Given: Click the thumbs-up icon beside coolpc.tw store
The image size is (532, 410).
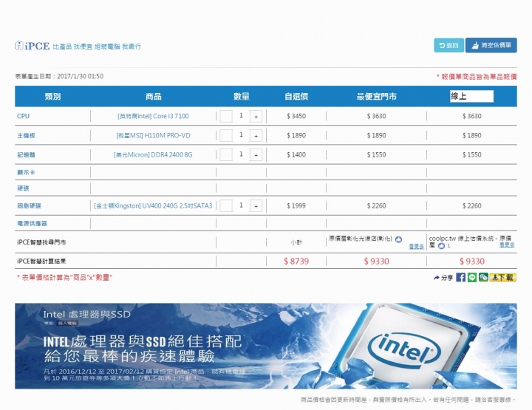Looking at the screenshot, I should pyautogui.click(x=441, y=246).
